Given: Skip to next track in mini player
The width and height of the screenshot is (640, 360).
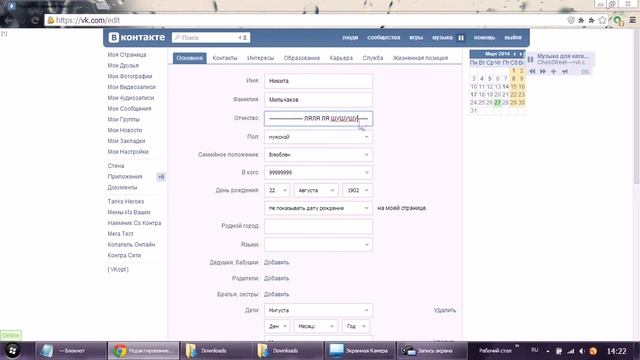Looking at the screenshot, I should tap(543, 71).
